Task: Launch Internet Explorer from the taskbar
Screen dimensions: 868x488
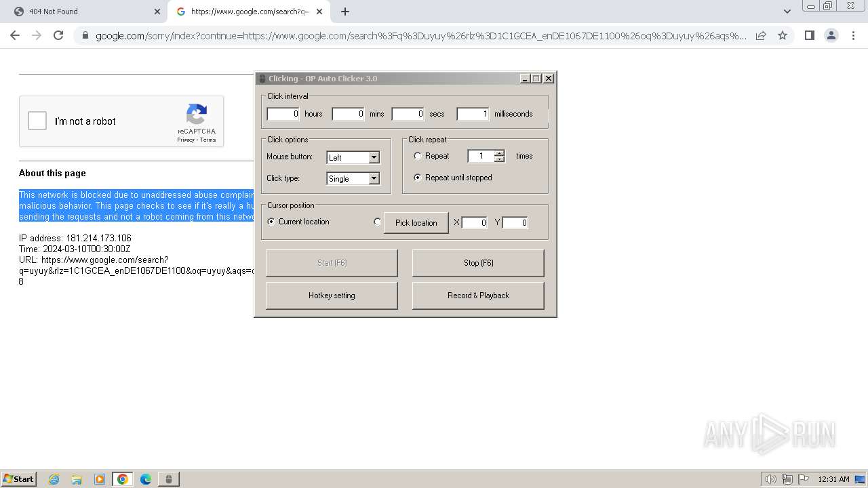Action: (x=54, y=479)
